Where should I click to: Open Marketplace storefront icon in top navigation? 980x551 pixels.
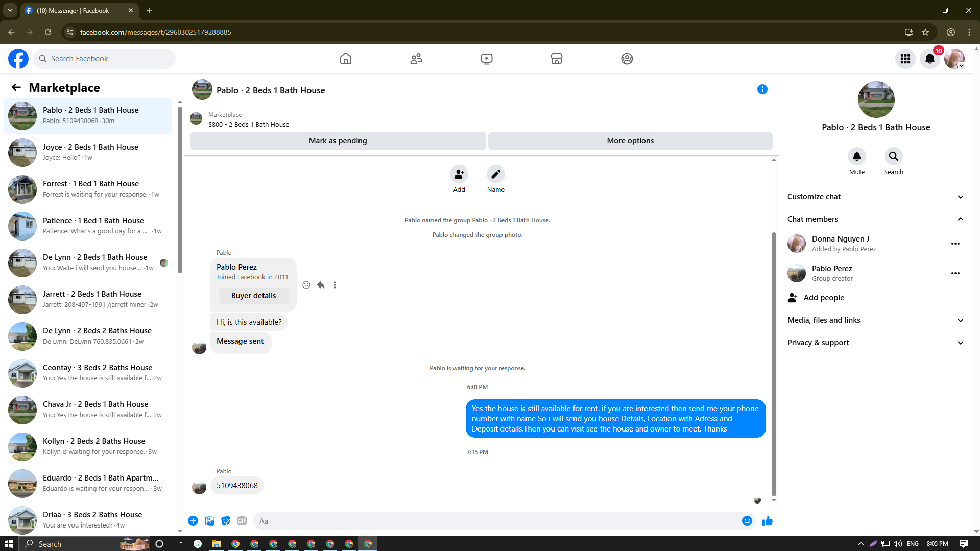(x=557, y=59)
